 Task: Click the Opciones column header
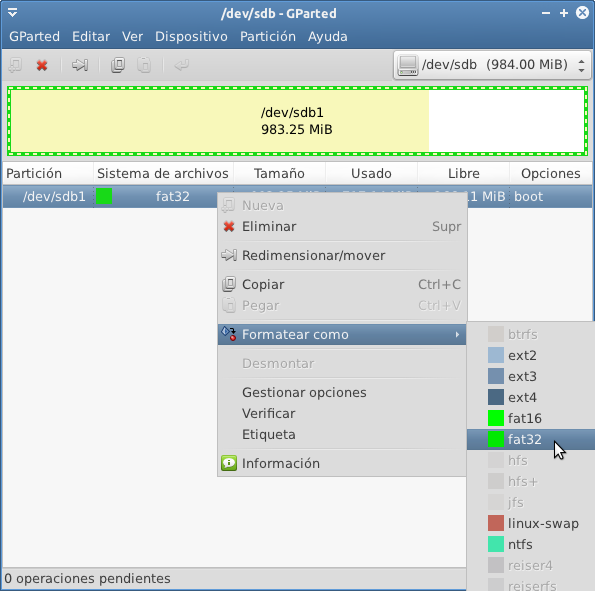click(x=551, y=173)
